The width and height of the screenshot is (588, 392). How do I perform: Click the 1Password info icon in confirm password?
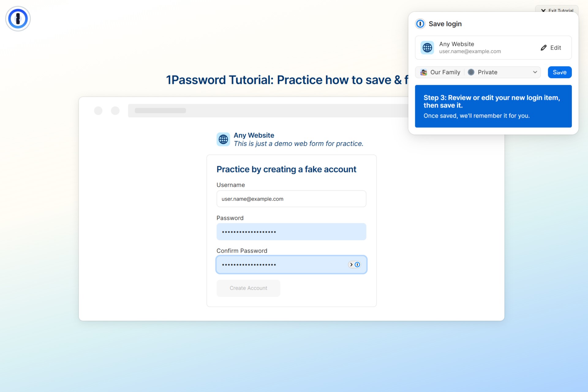pos(357,264)
